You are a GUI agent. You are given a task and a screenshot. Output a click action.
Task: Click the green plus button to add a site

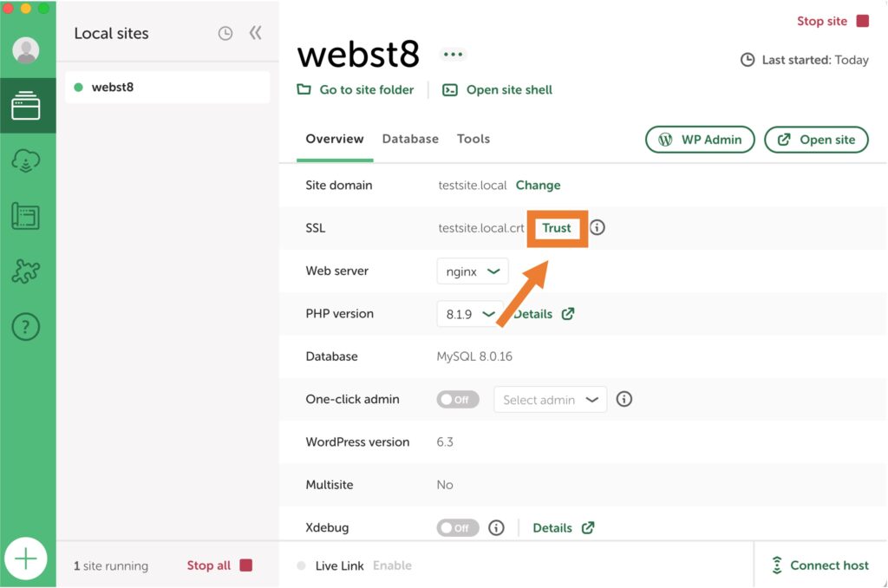pos(27,559)
